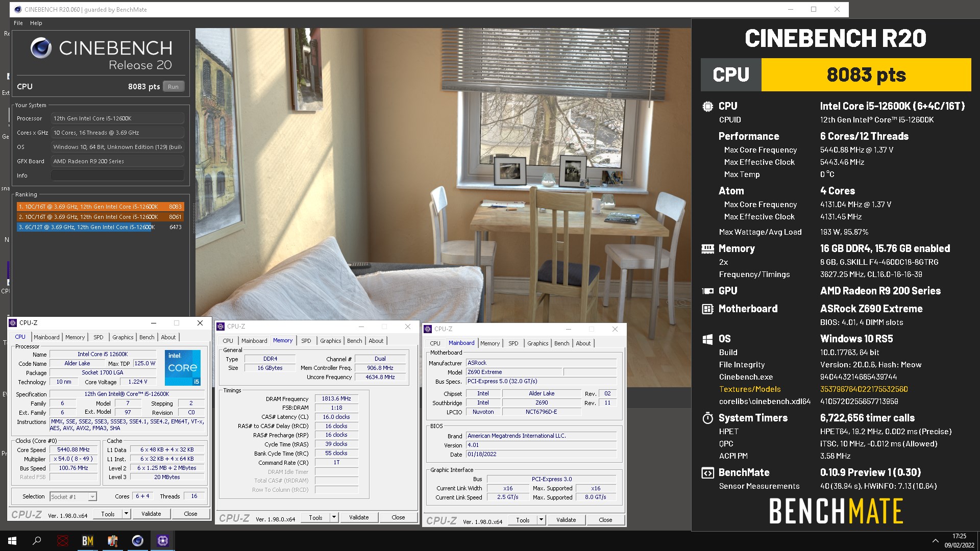Click Cinebench title bar app icon
The width and height of the screenshot is (980, 551).
(18, 9)
